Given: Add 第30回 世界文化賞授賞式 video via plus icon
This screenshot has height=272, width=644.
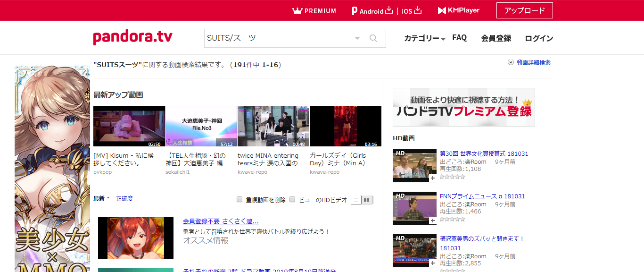Looking at the screenshot, I should (x=432, y=178).
